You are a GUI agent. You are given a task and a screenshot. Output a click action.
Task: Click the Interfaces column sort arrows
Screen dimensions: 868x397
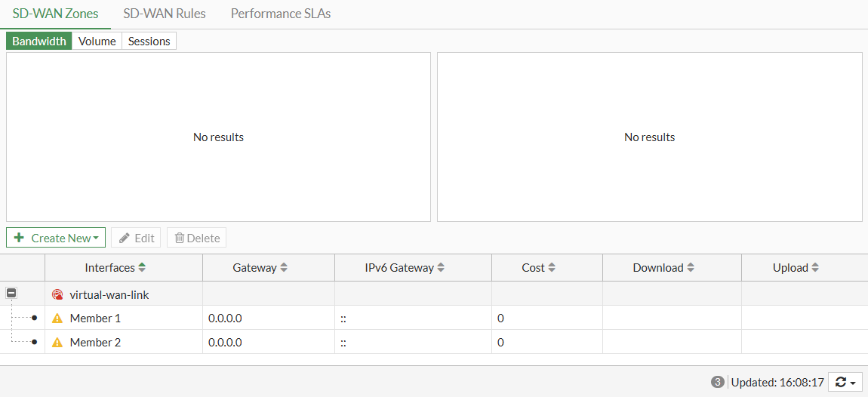[x=142, y=268]
